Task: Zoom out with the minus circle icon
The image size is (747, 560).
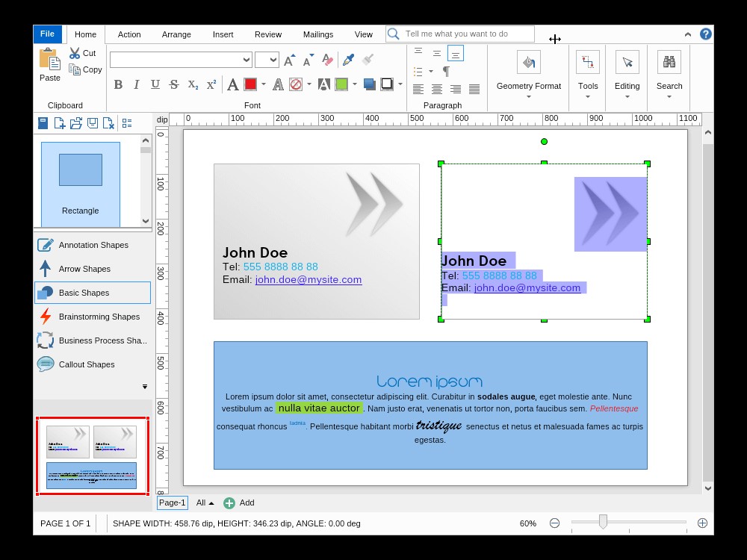Action: [x=554, y=523]
